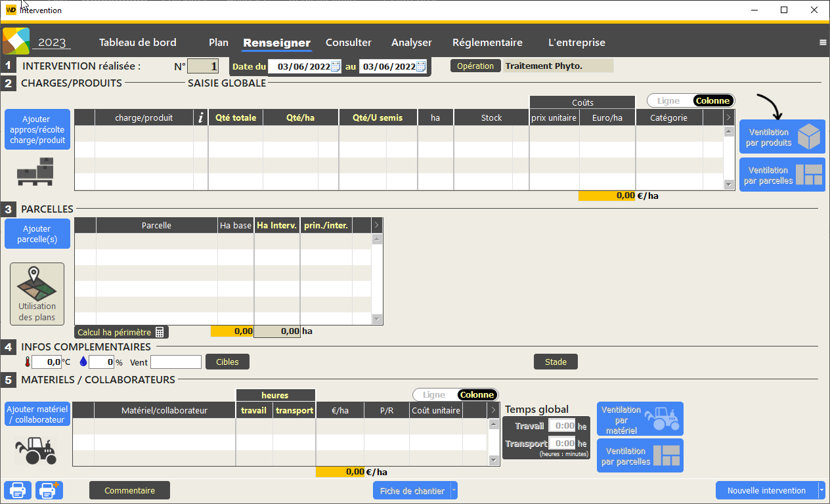
Task: Click the Commentaire button
Action: tap(129, 490)
